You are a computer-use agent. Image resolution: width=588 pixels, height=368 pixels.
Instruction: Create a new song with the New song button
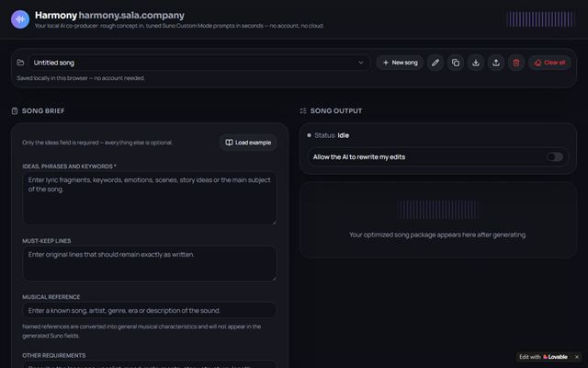400,63
